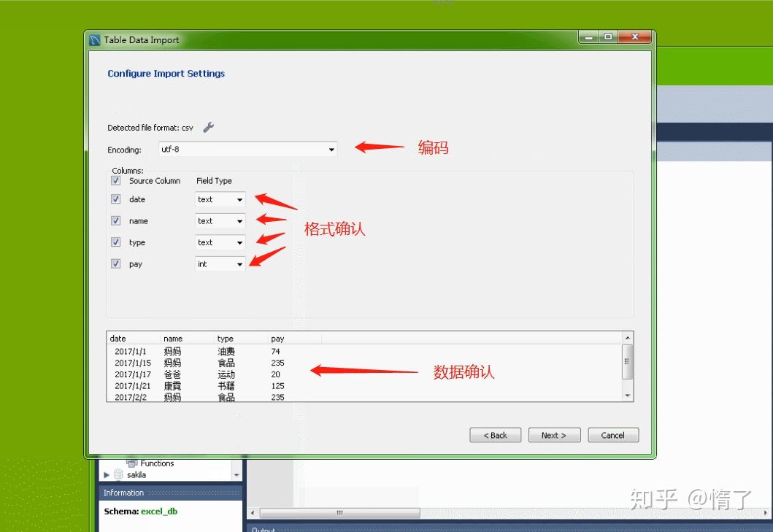Select the pay value 74 cell
The height and width of the screenshot is (532, 773).
click(276, 351)
